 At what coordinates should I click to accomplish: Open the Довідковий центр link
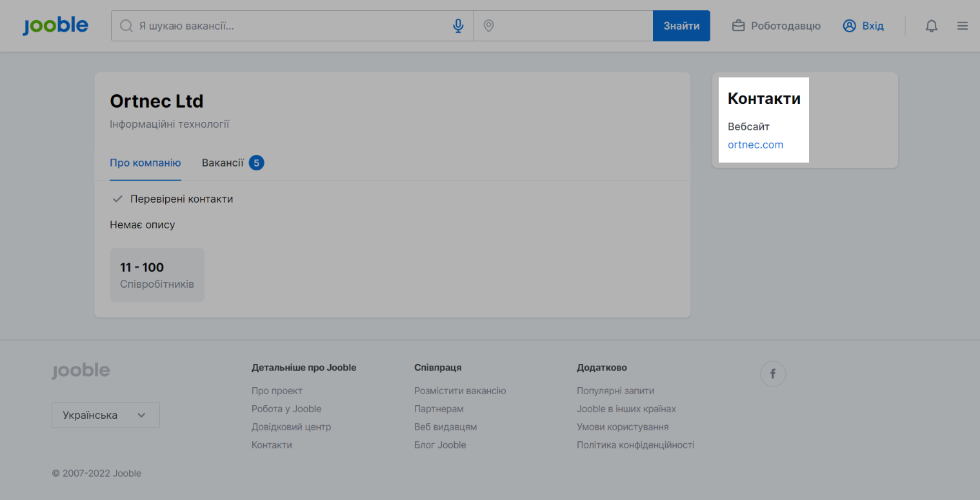(291, 427)
